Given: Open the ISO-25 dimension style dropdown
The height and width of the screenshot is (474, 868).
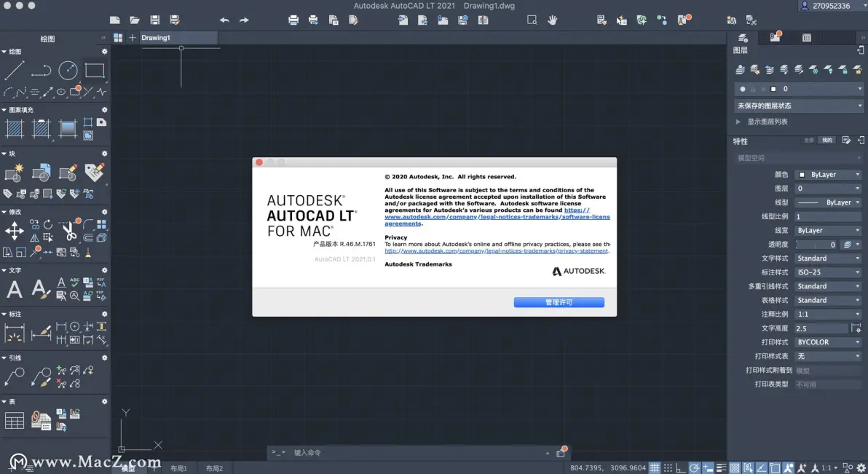Looking at the screenshot, I should coord(828,272).
